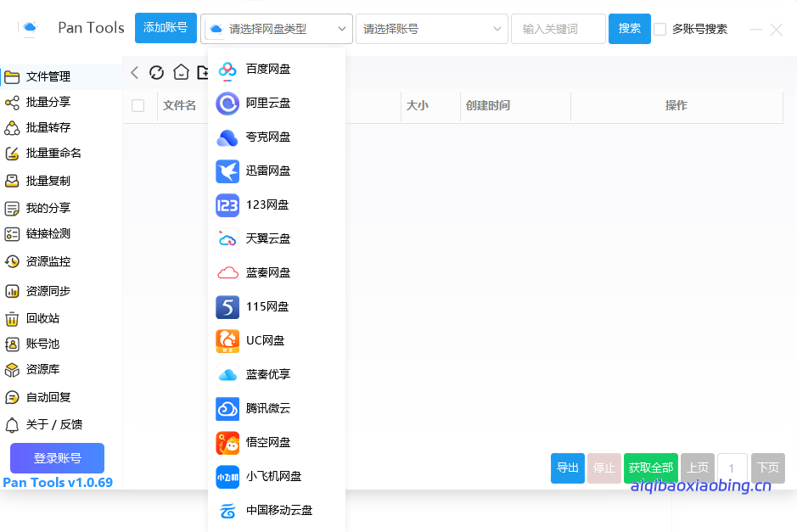Viewport: 797px width, 532px height.
Task: Select the Baidu Netdisk icon (百度网盘)
Action: [227, 70]
